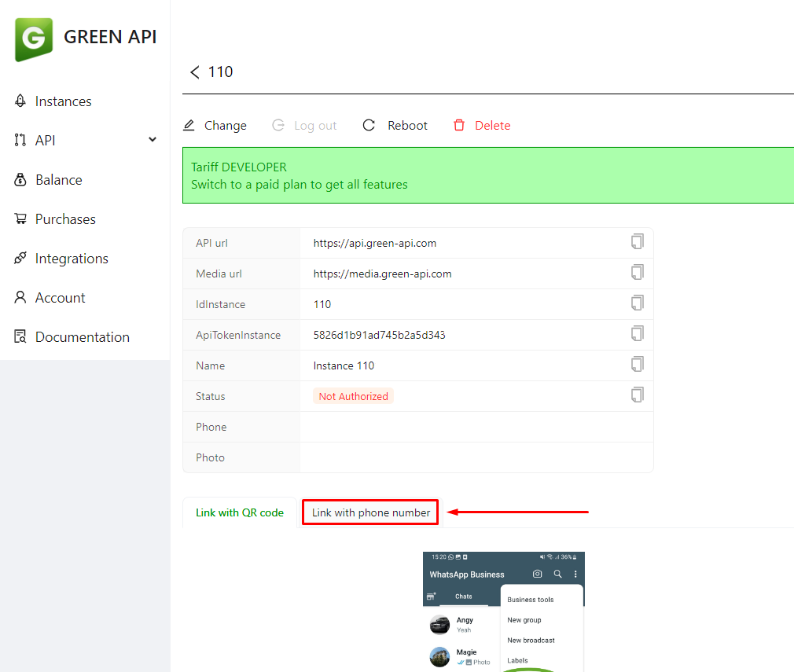This screenshot has height=672, width=794.
Task: Go to Purchases section
Action: (65, 219)
